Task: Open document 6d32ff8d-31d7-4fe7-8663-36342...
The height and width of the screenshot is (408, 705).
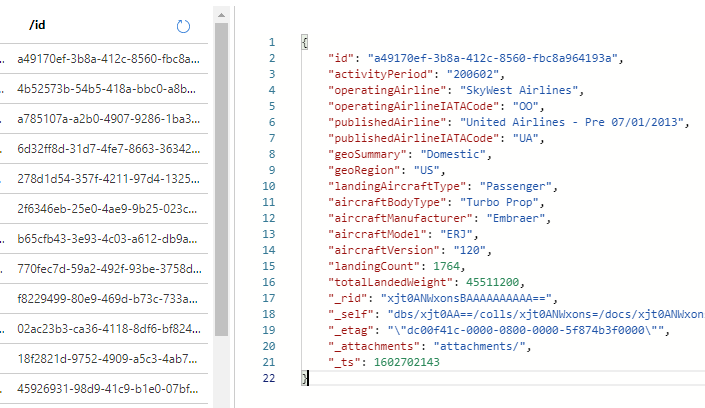Action: pyautogui.click(x=108, y=149)
